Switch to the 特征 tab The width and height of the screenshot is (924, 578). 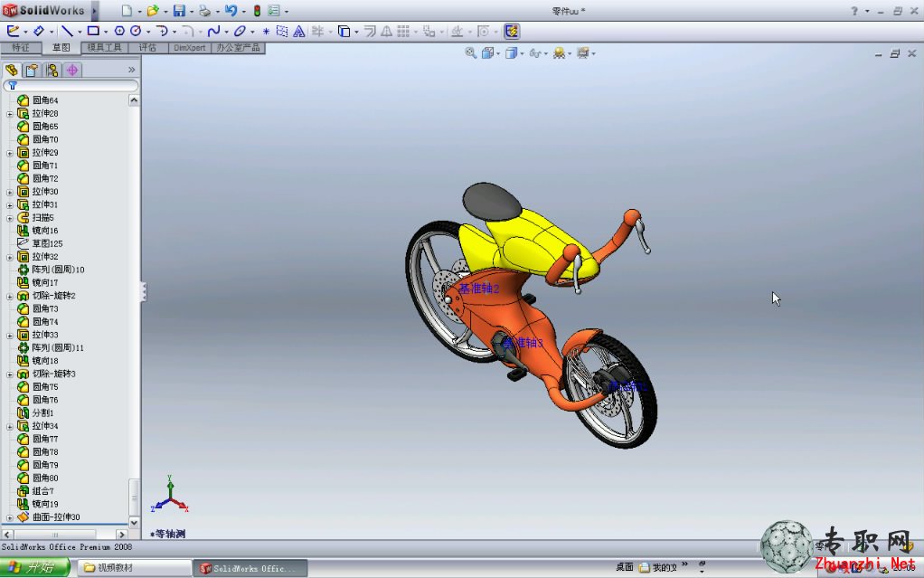(21, 48)
